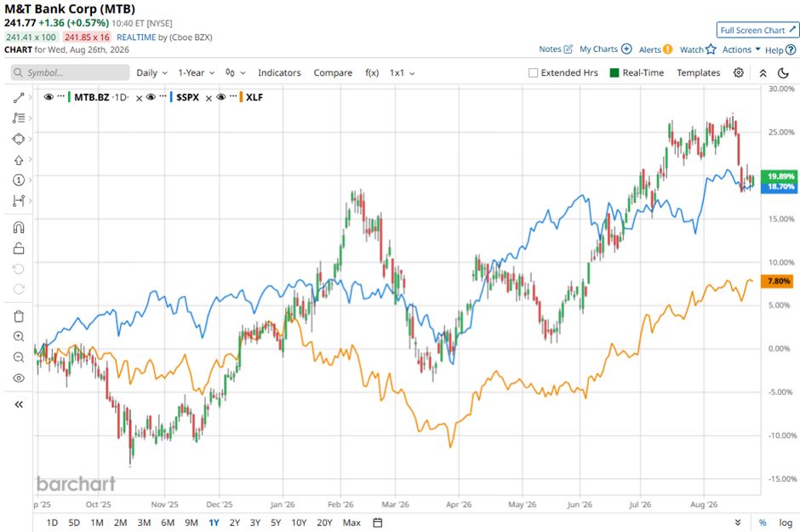Open Daily interval dropdown

coord(152,73)
